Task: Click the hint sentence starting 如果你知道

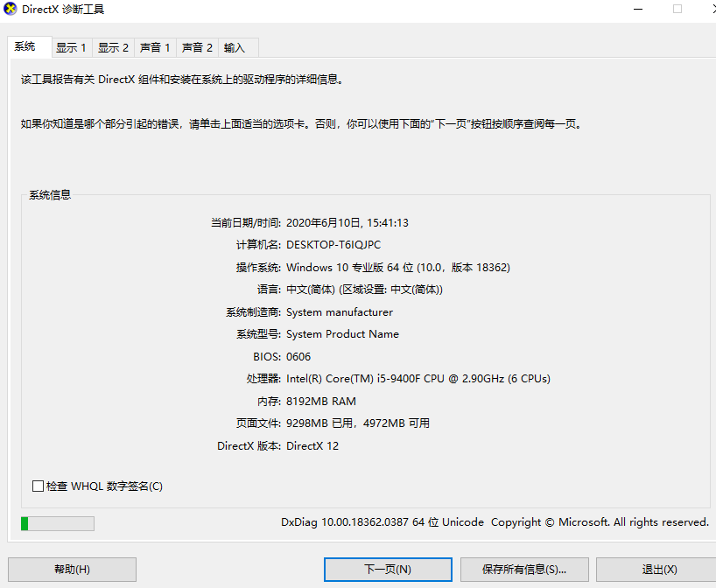Action: 302,123
